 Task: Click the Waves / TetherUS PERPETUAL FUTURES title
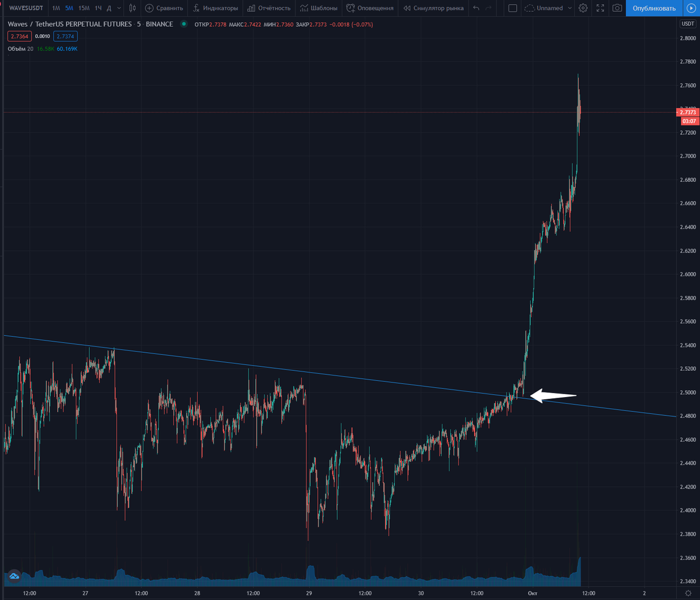90,24
